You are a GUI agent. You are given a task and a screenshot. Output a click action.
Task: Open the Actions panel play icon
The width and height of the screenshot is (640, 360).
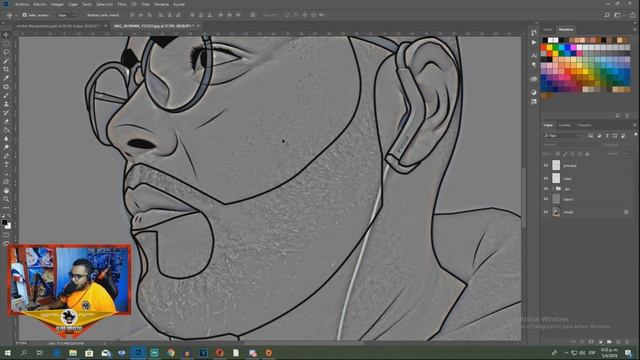(534, 42)
